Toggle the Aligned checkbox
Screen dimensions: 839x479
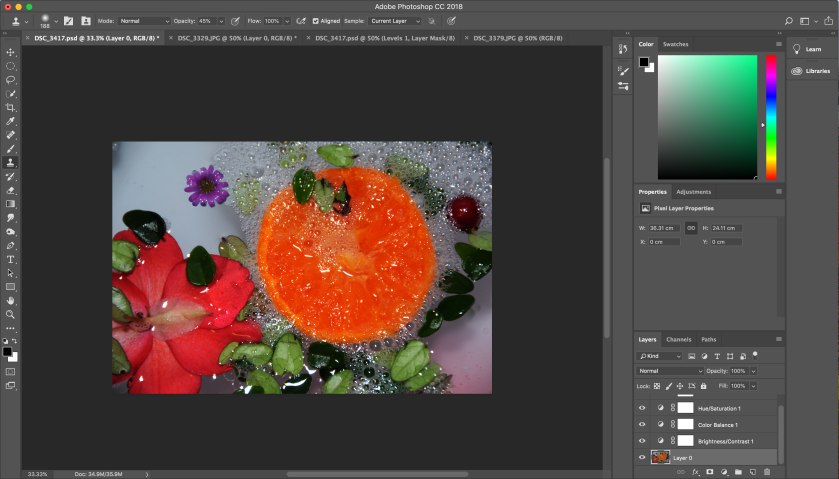coord(316,20)
